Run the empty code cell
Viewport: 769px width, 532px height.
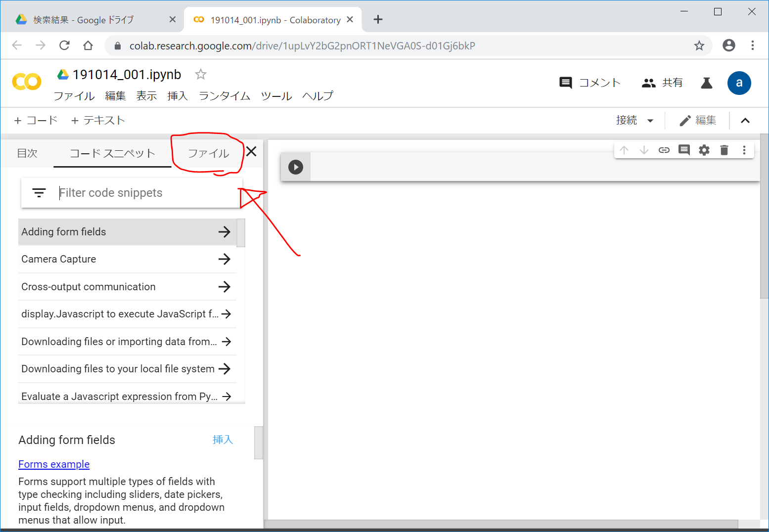click(296, 167)
